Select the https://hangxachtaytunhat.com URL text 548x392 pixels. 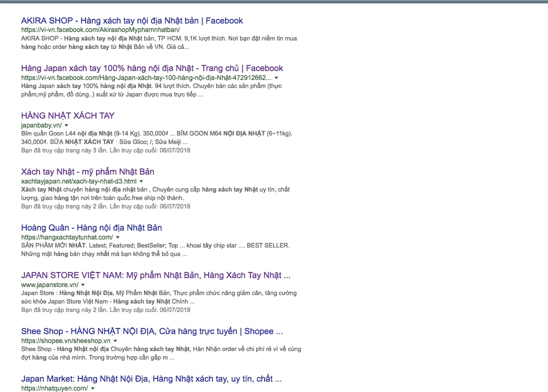point(67,237)
